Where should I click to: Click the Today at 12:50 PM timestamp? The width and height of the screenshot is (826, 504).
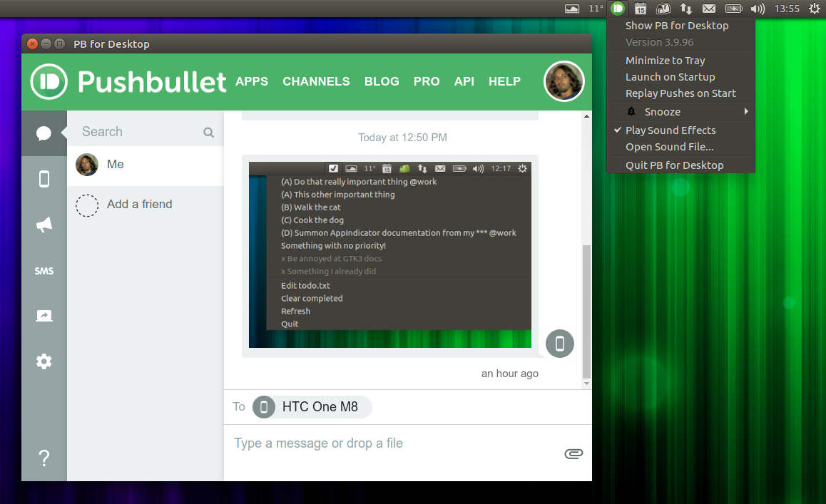pos(402,138)
